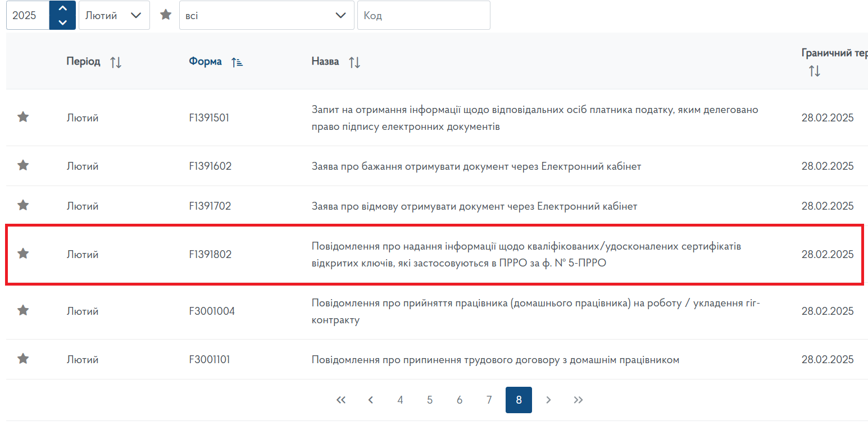The image size is (868, 425).
Task: Toggle favorite star for F3001101
Action: (23, 359)
